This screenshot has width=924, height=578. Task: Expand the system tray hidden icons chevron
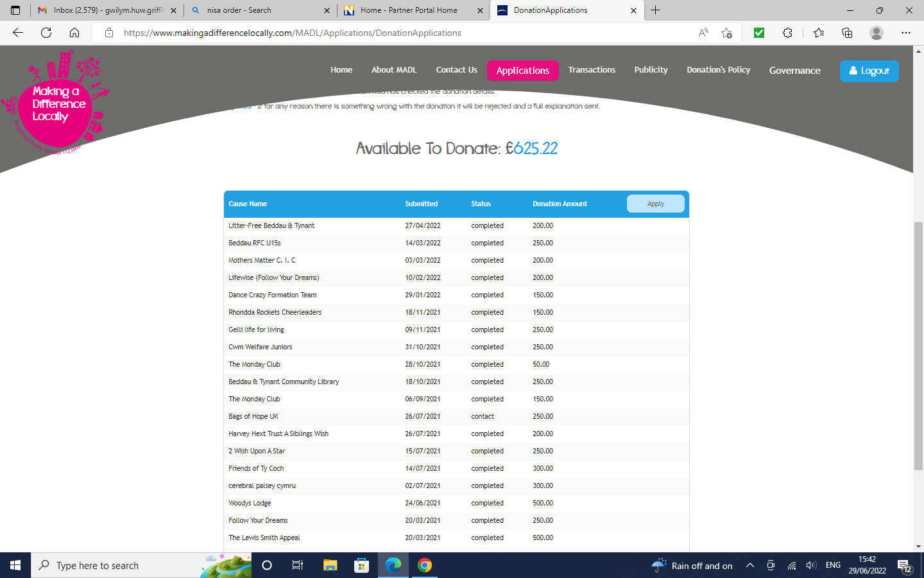[749, 565]
